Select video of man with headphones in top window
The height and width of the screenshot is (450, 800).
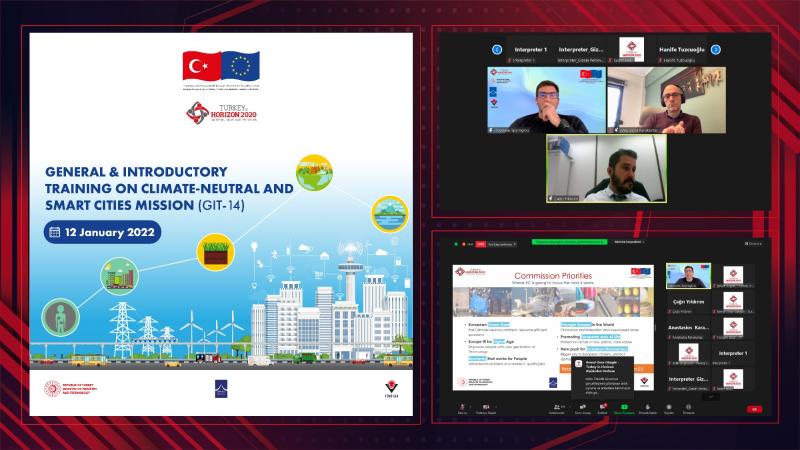pos(666,100)
